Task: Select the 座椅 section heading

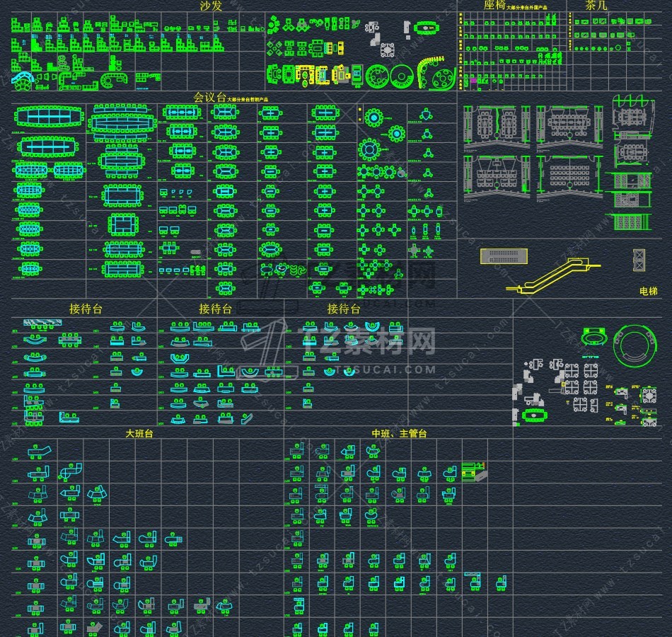Action: (494, 5)
